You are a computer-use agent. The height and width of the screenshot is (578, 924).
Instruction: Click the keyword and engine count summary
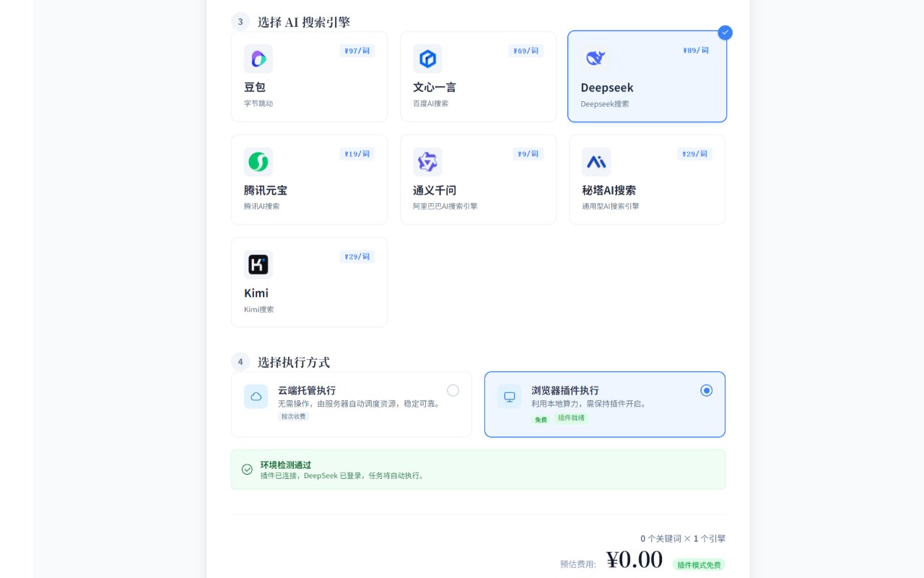click(683, 538)
